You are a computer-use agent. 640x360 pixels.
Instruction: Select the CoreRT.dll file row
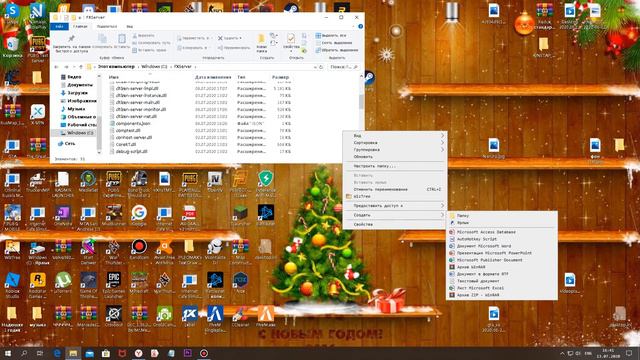[200, 144]
